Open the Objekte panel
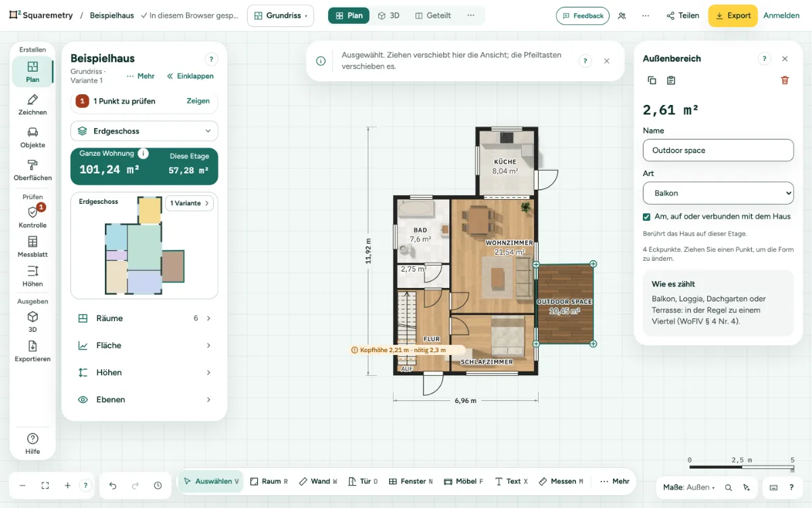Image resolution: width=812 pixels, height=508 pixels. pos(32,137)
